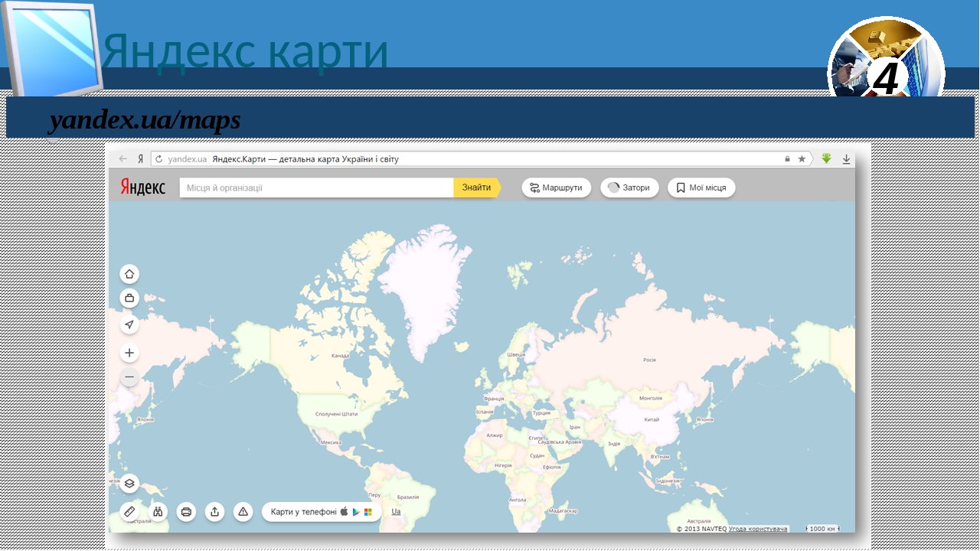
Task: Click the padlock security icon in address bar
Action: pyautogui.click(x=787, y=159)
